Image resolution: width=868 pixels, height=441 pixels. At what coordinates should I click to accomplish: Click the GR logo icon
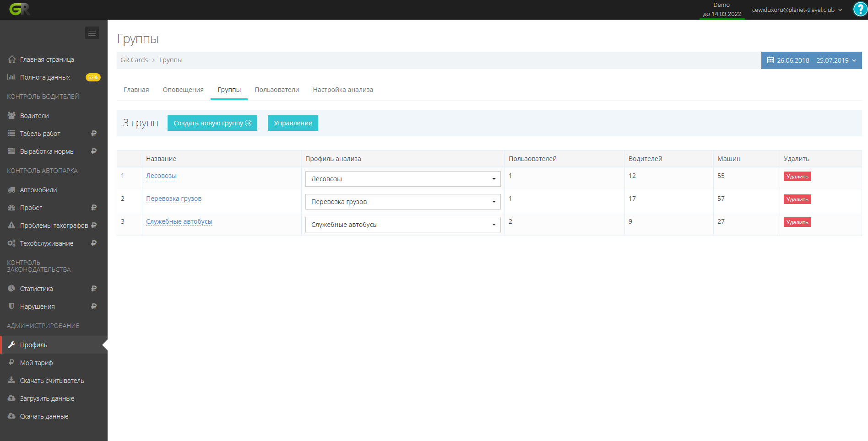click(x=19, y=9)
